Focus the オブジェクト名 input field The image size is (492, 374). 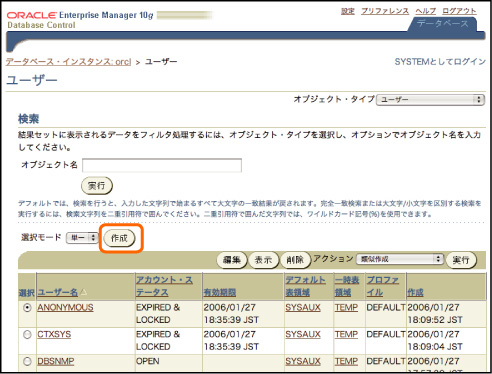(x=162, y=165)
